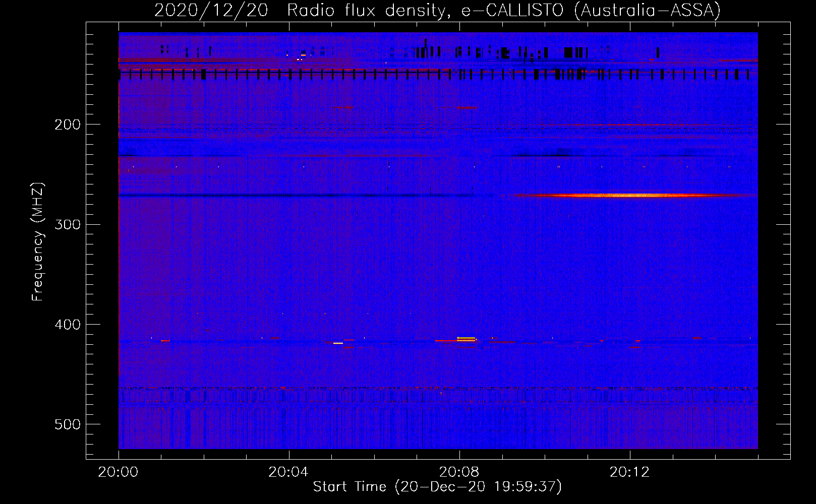The image size is (816, 504).
Task: Click the 200 frequency tick label
Action: tap(68, 124)
